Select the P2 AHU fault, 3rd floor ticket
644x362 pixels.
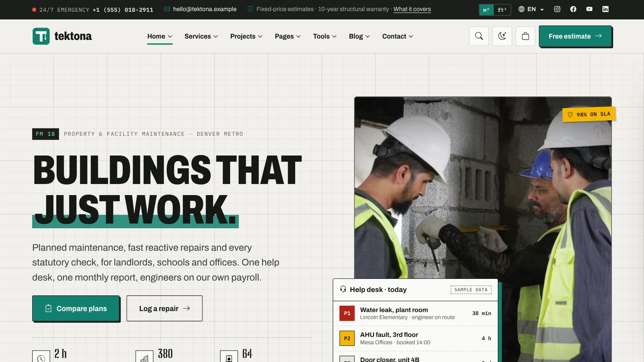point(415,339)
